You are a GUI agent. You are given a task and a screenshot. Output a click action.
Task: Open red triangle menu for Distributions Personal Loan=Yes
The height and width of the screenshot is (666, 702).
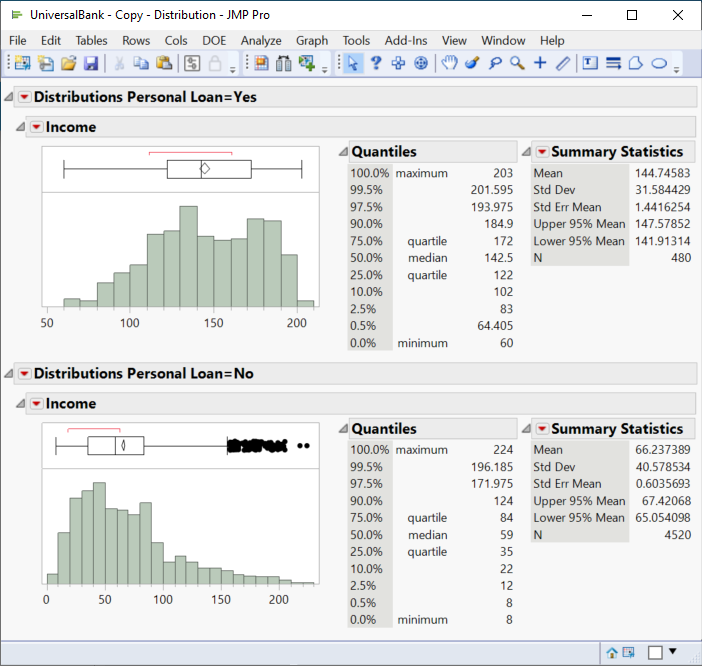24,97
